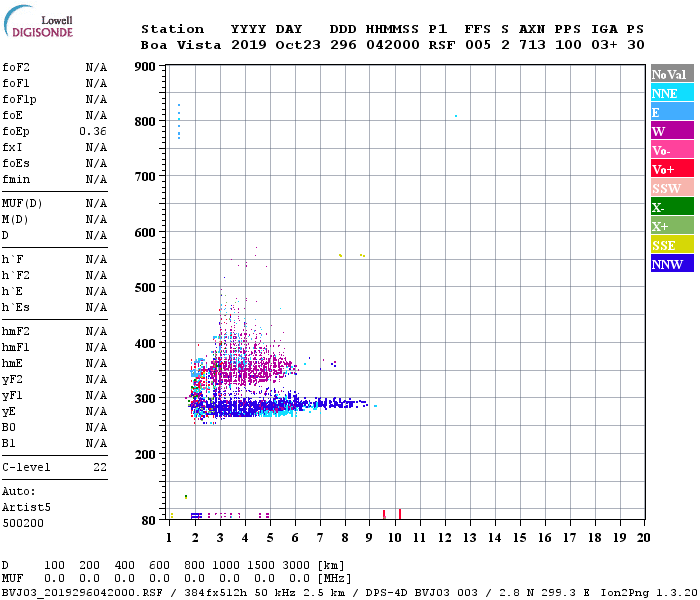Image resolution: width=700 pixels, height=600 pixels.
Task: Click the fxI parameter label
Action: point(12,147)
